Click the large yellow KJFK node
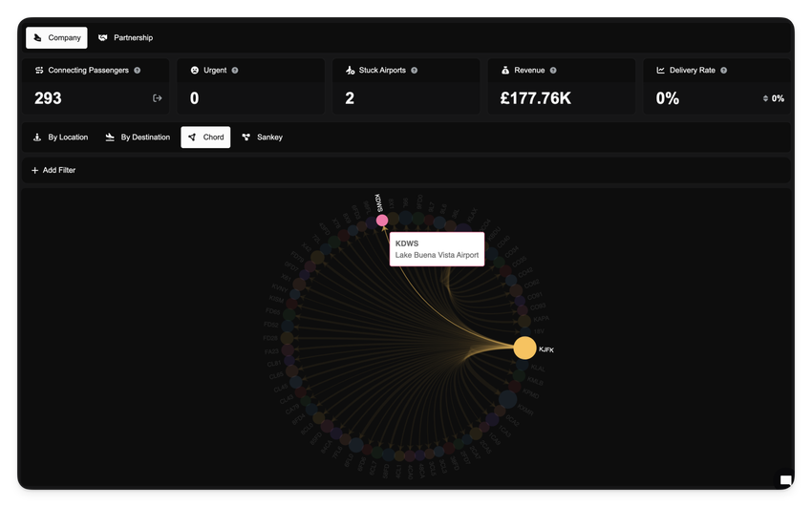Viewport: 812px width, 507px height. click(x=524, y=348)
